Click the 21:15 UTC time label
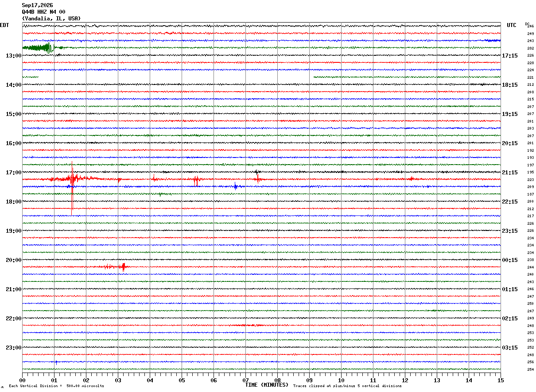This screenshot has width=536, height=392. click(510, 173)
